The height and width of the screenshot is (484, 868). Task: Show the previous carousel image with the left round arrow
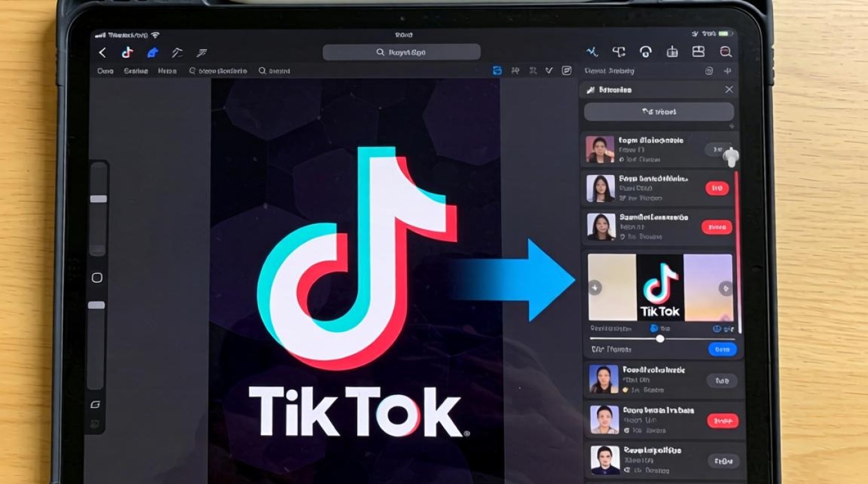595,288
